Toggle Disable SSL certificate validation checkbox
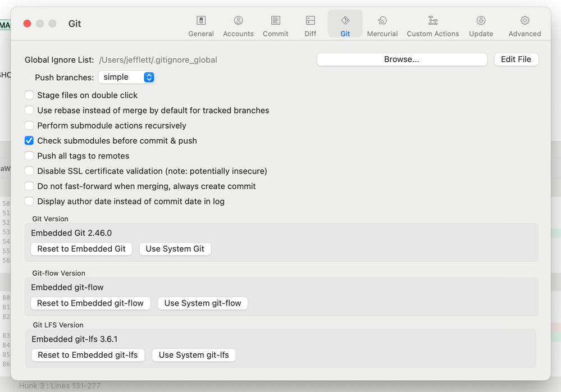Screen dimensions: 561x392 pos(29,171)
